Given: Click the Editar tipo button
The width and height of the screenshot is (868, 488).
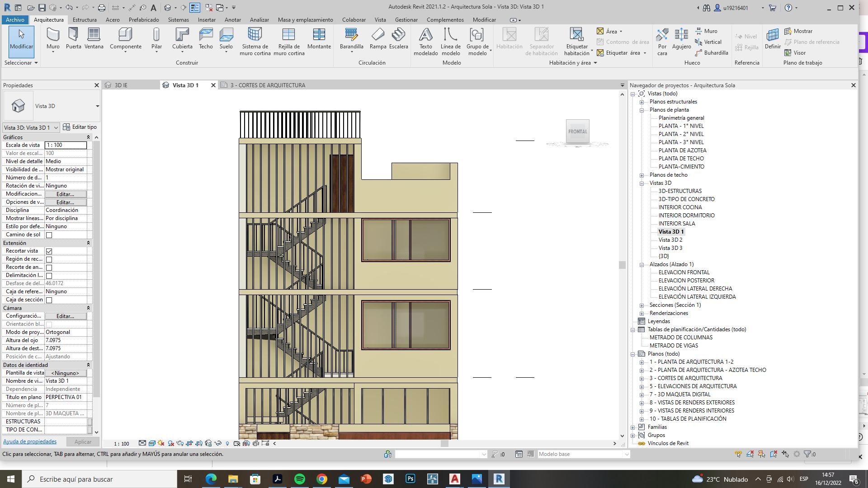Looking at the screenshot, I should click(80, 127).
